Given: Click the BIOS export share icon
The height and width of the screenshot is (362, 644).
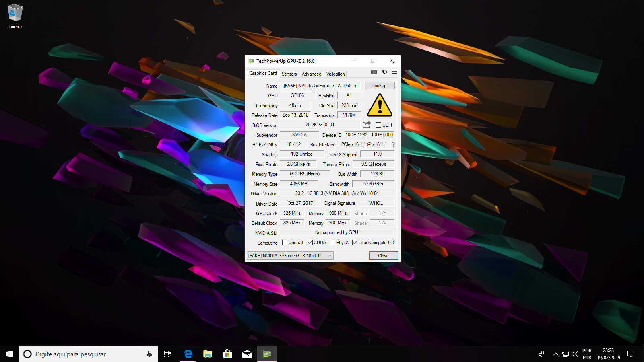Looking at the screenshot, I should point(367,125).
